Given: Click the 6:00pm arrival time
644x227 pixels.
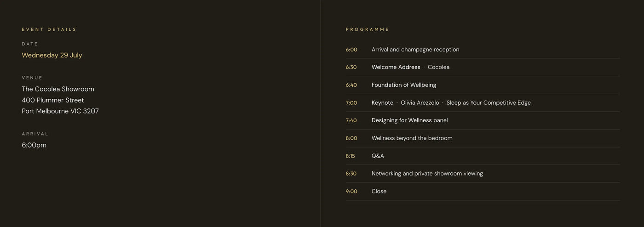Looking at the screenshot, I should point(34,145).
